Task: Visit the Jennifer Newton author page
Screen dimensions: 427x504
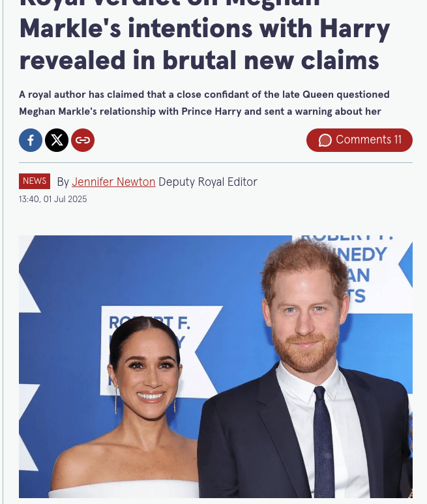Action: [113, 182]
